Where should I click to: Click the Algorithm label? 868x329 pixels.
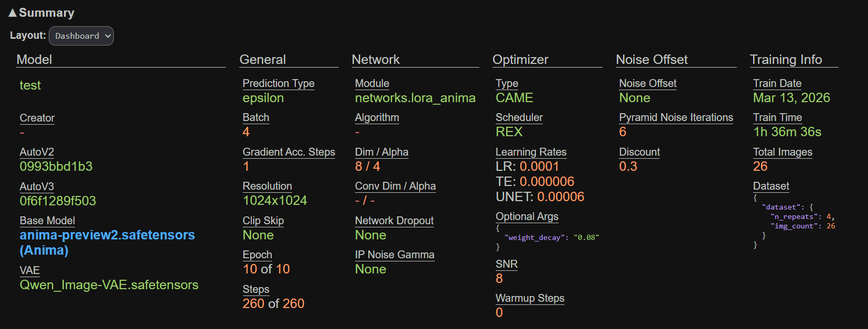point(377,117)
